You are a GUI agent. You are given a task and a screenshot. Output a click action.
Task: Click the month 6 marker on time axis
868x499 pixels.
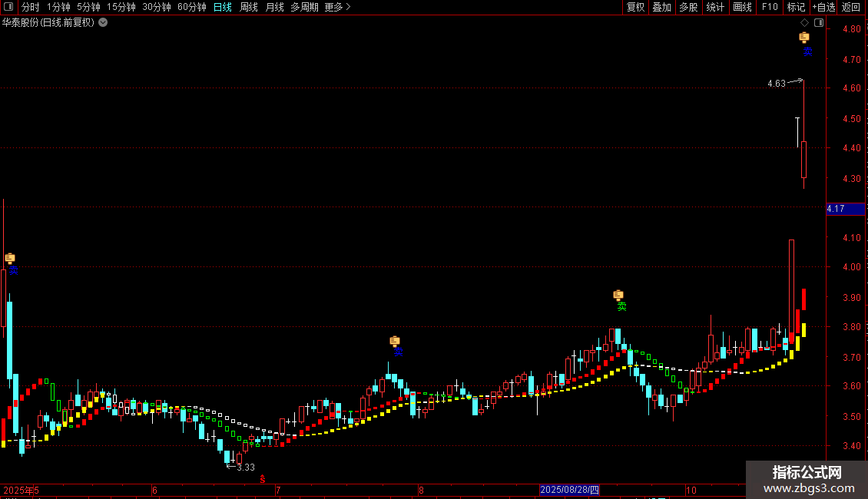pos(154,490)
